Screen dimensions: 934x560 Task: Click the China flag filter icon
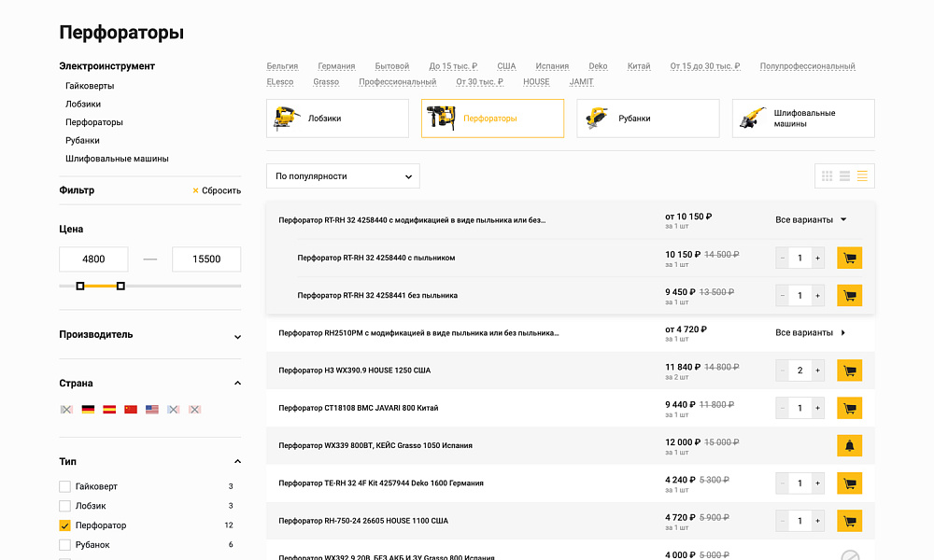[130, 408]
